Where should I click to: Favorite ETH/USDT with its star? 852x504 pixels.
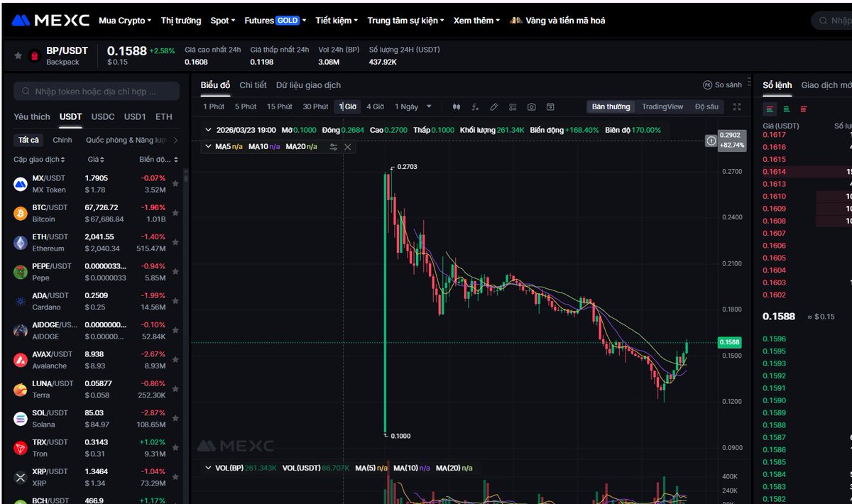click(x=175, y=243)
